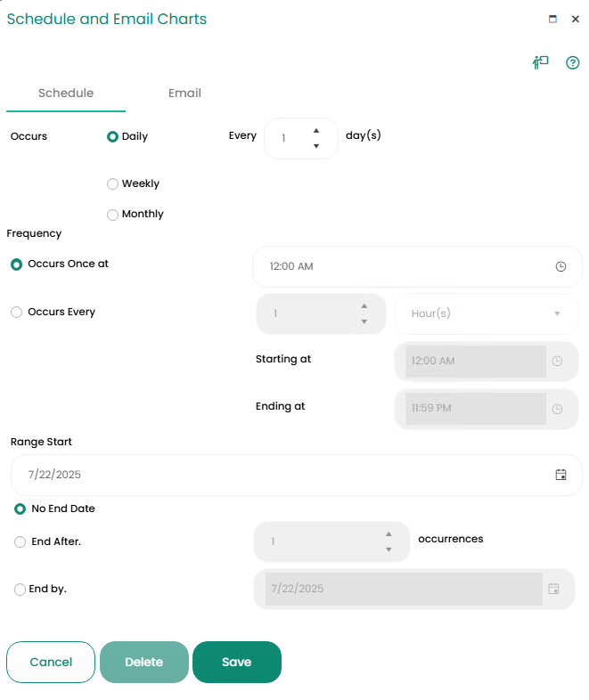Viewport: 589px width, 700px height.
Task: Select the End After radio option
Action: (x=20, y=541)
